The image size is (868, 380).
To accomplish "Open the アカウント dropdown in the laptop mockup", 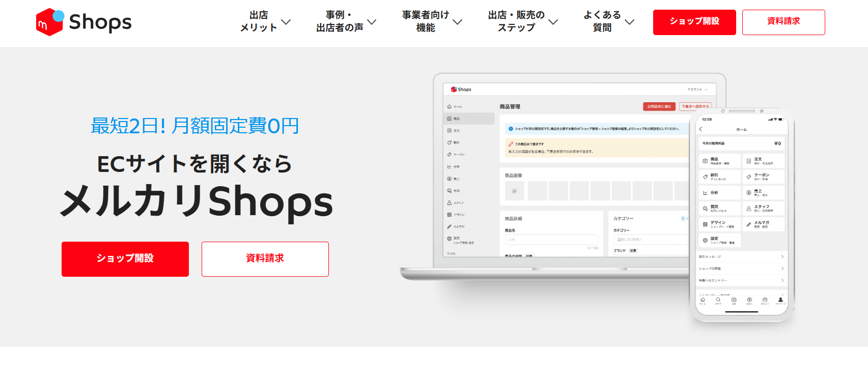I will 697,90.
